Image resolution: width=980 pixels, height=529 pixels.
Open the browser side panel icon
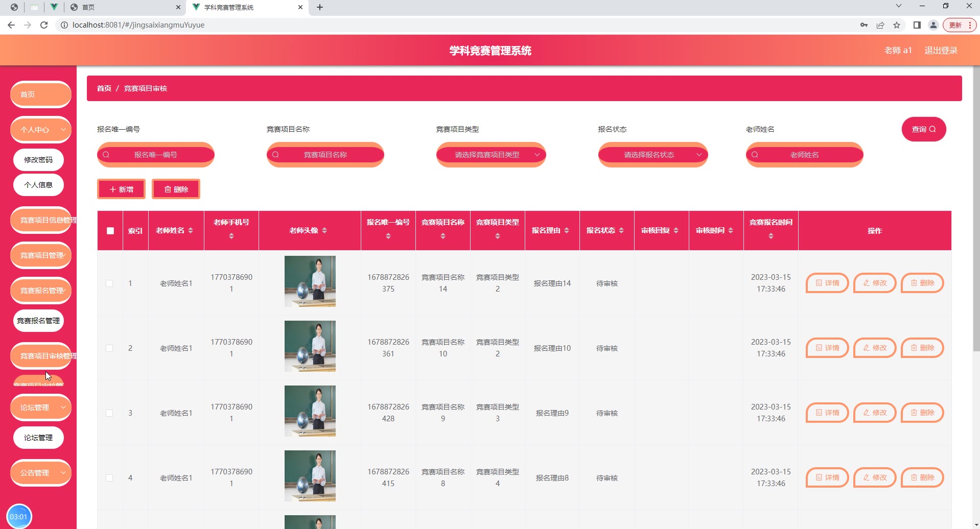(917, 25)
